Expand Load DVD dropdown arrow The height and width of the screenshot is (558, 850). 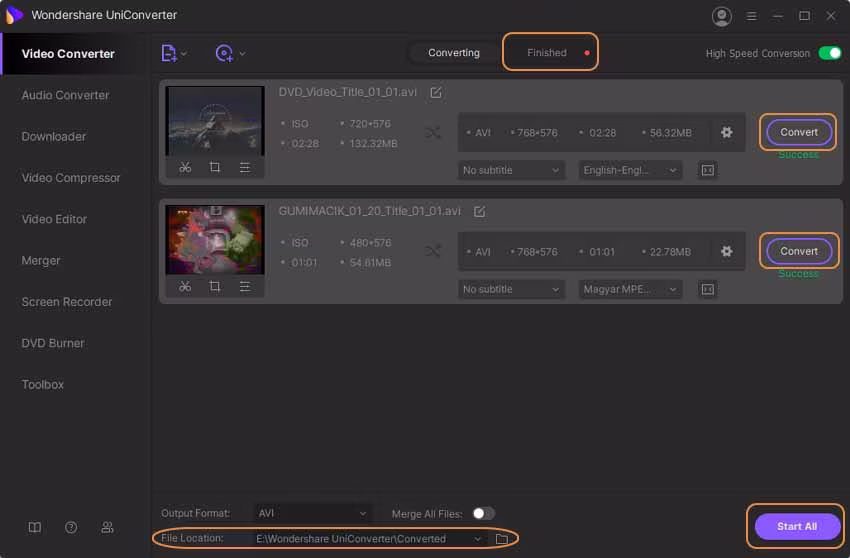click(x=242, y=54)
